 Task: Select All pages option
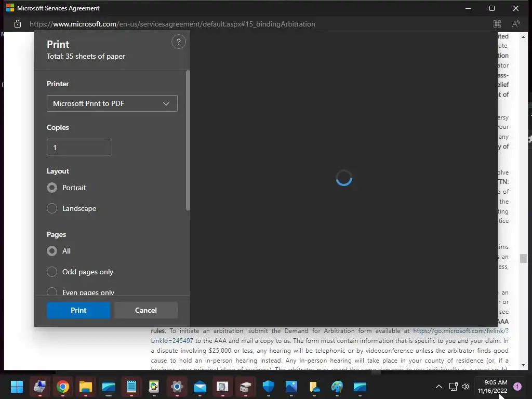pos(52,251)
